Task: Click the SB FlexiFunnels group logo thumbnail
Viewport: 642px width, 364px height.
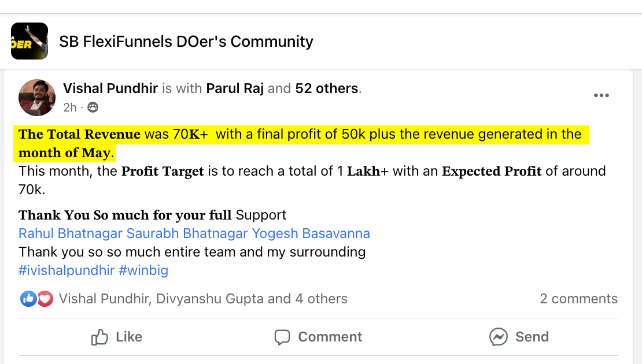Action: click(29, 41)
